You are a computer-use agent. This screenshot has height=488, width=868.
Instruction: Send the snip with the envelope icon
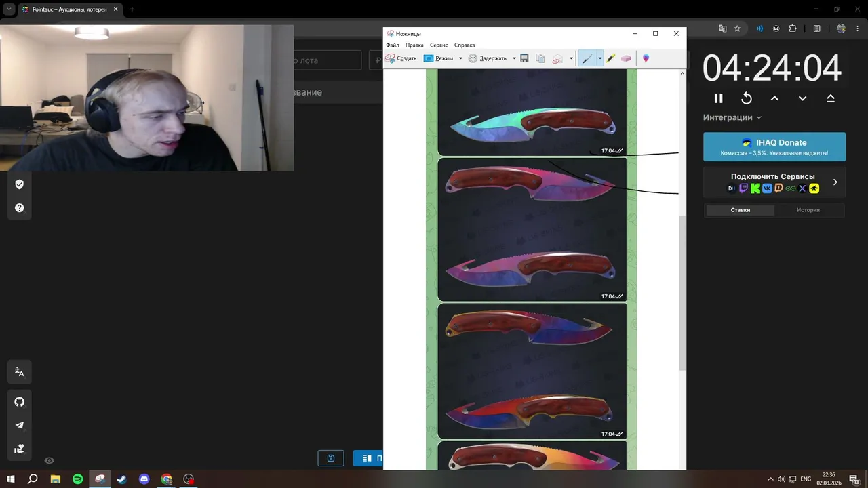pos(557,58)
